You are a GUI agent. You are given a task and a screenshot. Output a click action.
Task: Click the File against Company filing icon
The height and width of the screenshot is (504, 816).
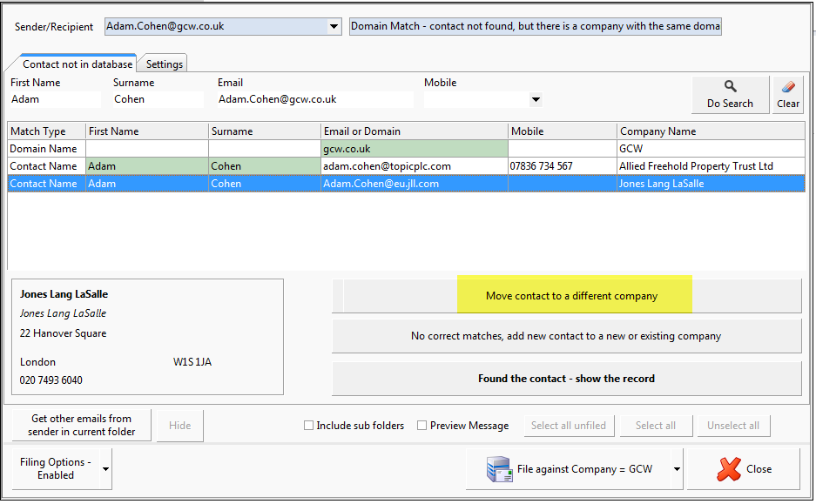(x=500, y=469)
